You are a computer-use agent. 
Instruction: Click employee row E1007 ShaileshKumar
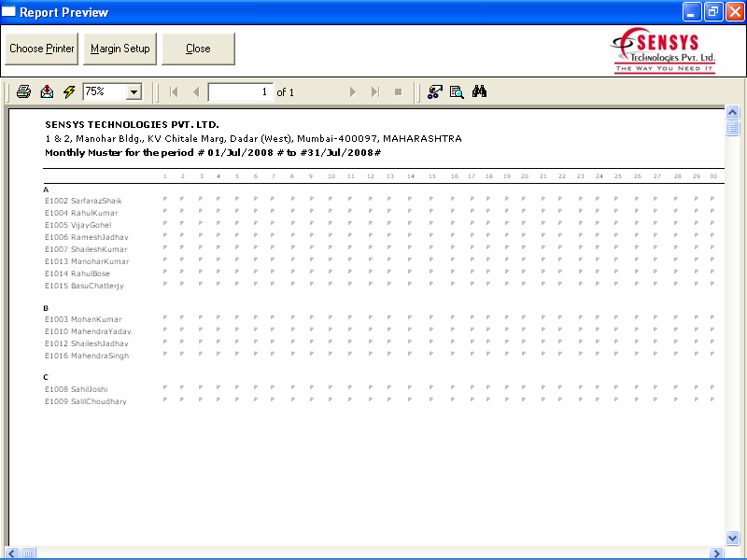click(86, 249)
